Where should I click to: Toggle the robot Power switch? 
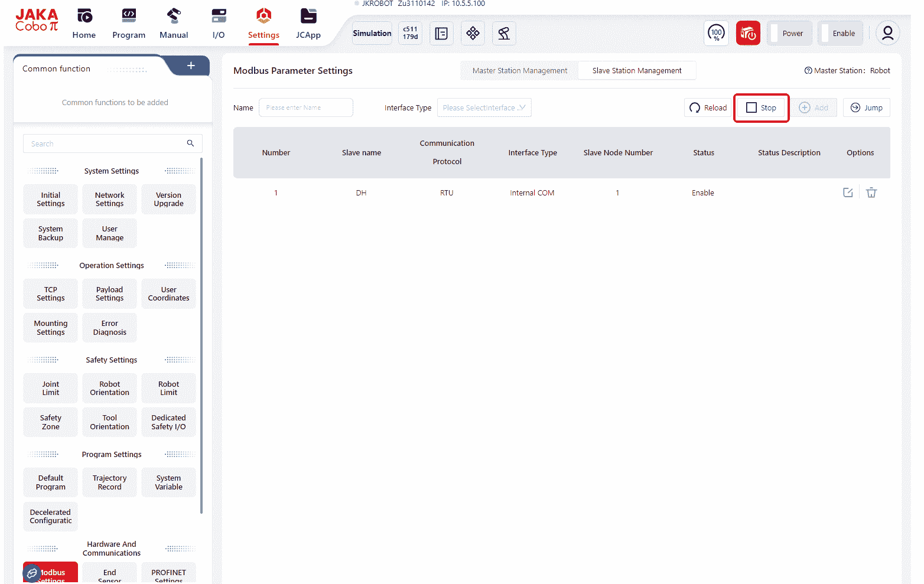click(x=790, y=34)
